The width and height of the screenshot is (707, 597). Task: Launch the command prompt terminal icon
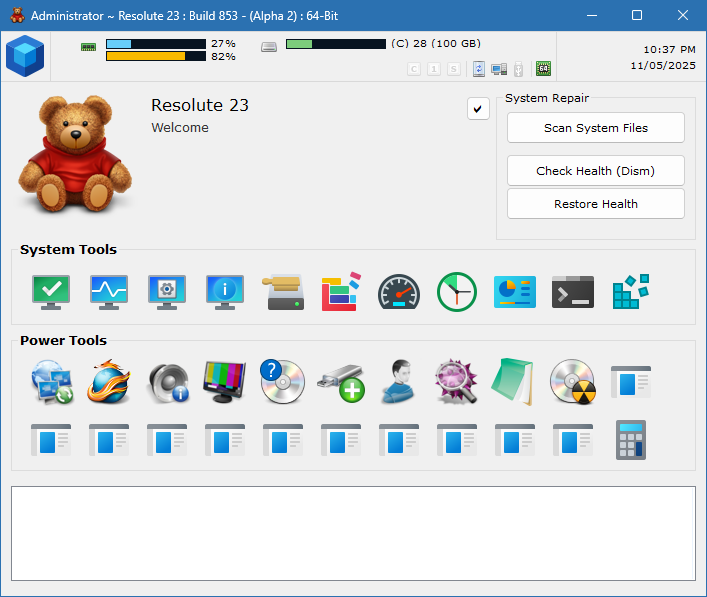(x=573, y=292)
